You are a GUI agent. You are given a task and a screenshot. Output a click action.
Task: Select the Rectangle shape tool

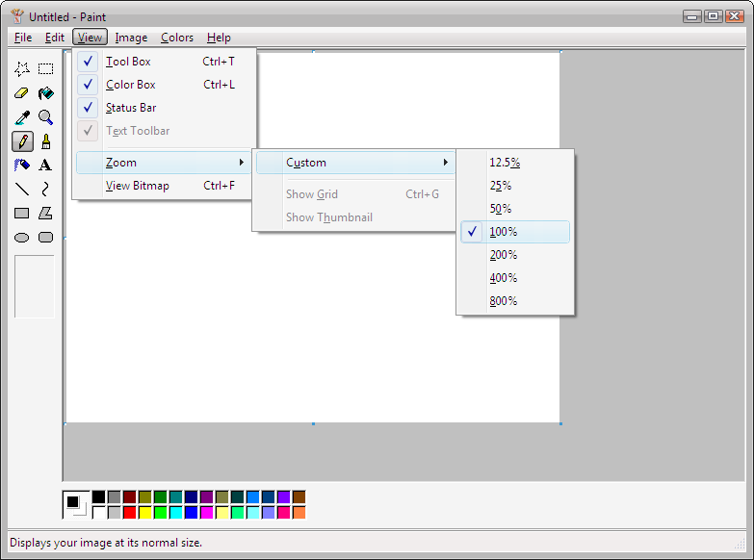coord(21,213)
